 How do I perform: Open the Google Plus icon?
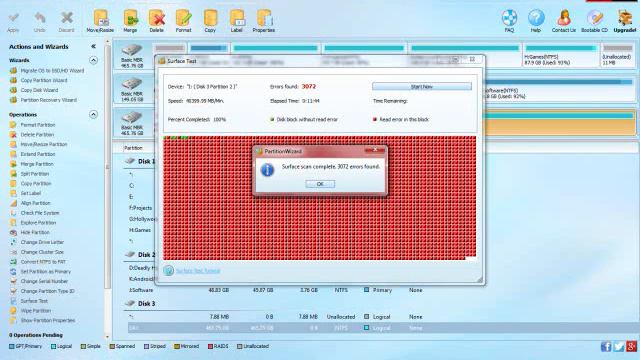pos(631,347)
